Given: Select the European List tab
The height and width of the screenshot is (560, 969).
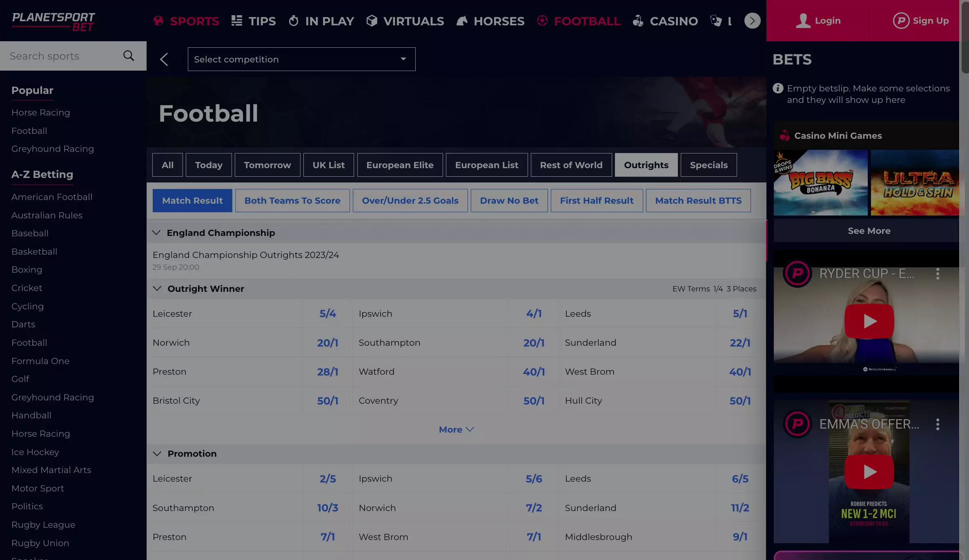Looking at the screenshot, I should click(x=487, y=165).
